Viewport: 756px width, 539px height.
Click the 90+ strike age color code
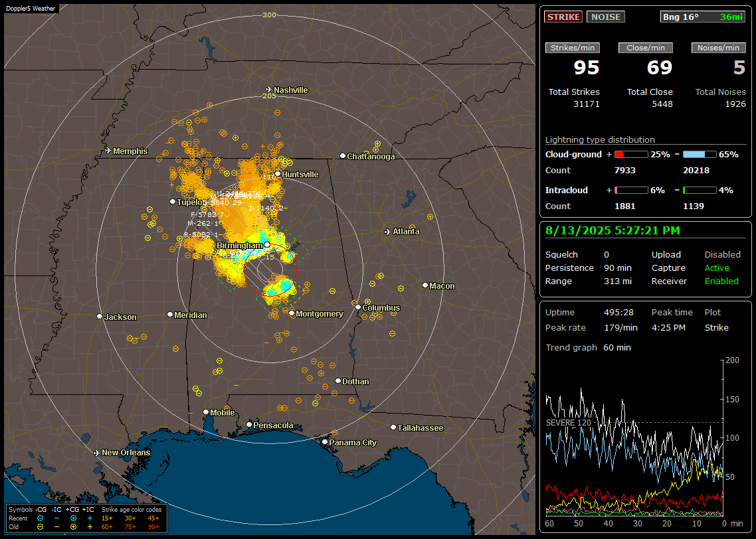[x=153, y=527]
